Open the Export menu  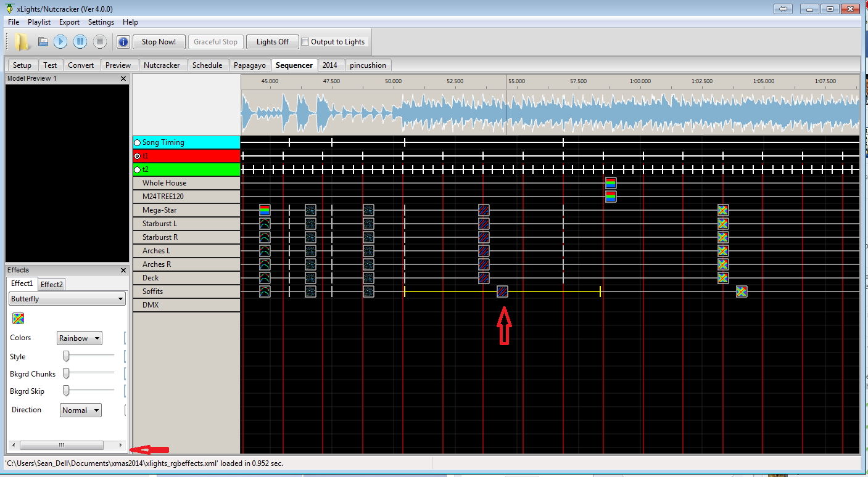(69, 22)
